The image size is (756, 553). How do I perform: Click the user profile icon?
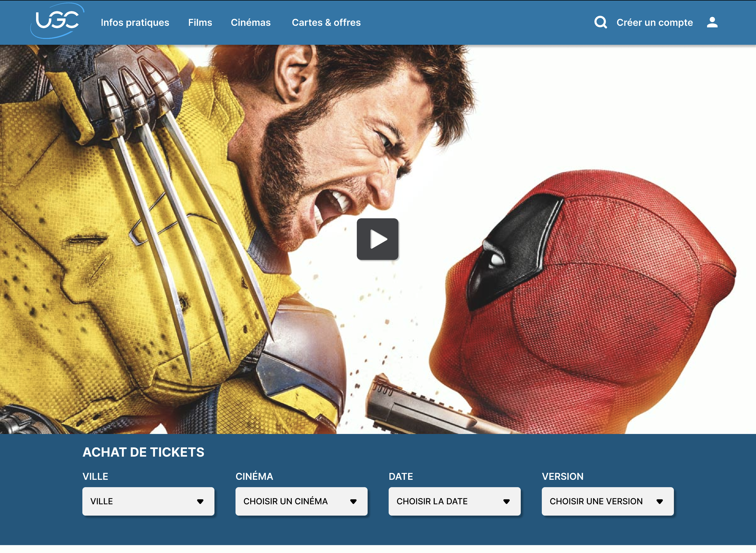point(712,22)
